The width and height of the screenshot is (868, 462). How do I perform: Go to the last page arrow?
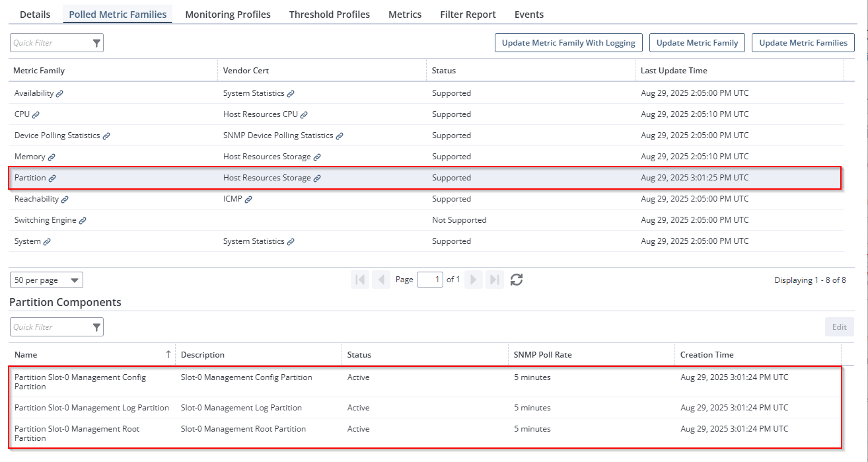pos(495,280)
